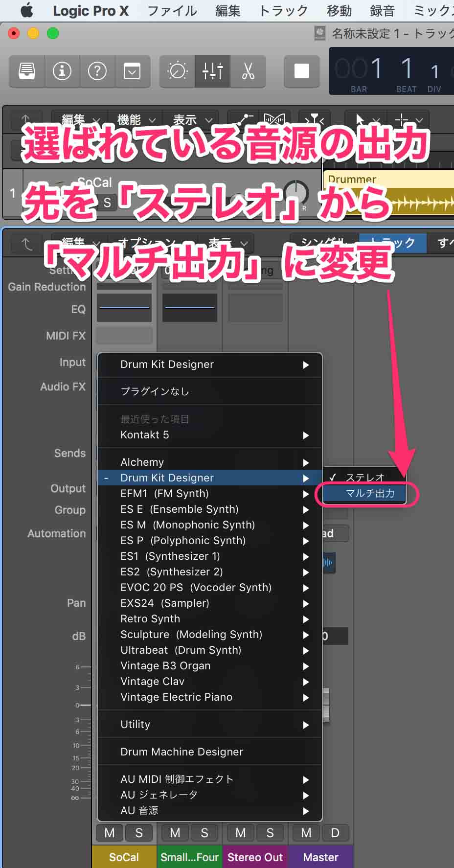Click the volume fader handle beside the menu
The image size is (454, 868).
click(x=326, y=705)
